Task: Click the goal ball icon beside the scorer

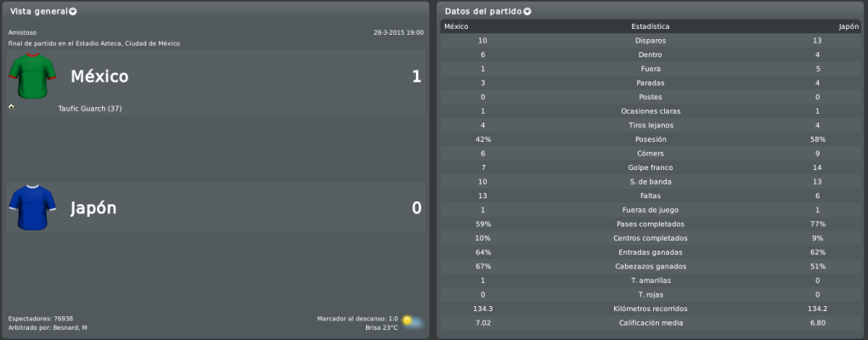Action: point(12,107)
